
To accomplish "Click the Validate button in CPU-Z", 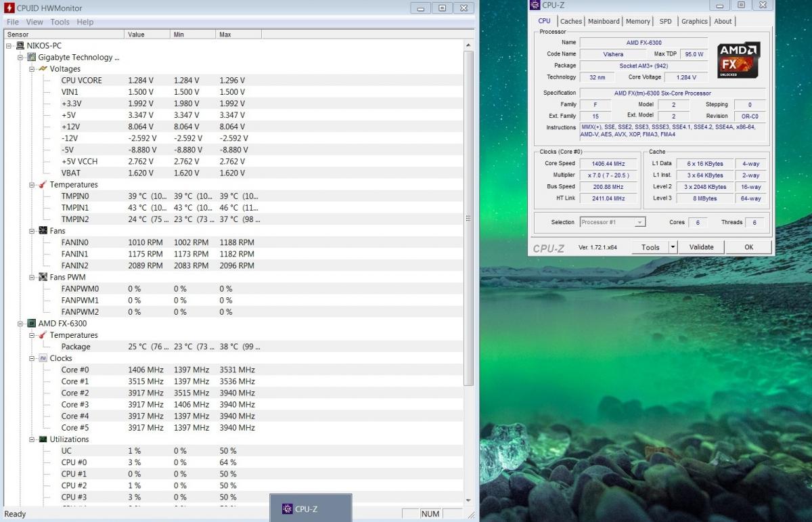I will click(701, 247).
